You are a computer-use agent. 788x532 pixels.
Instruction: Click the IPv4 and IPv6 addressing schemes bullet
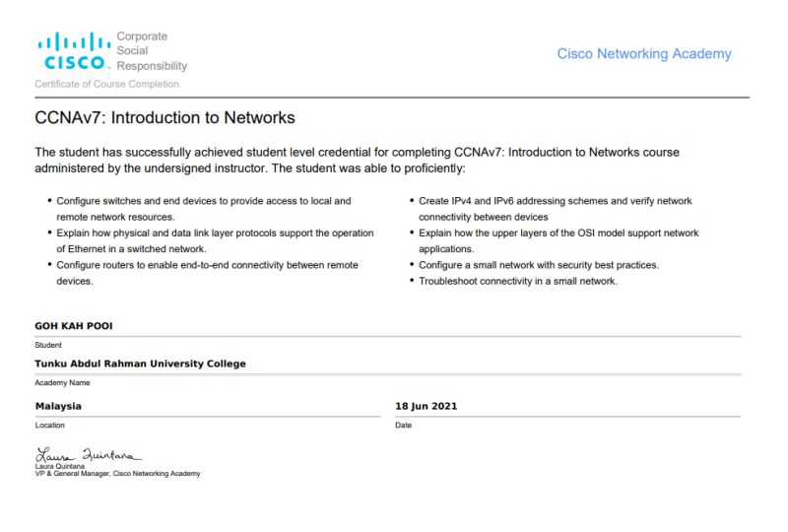point(555,208)
